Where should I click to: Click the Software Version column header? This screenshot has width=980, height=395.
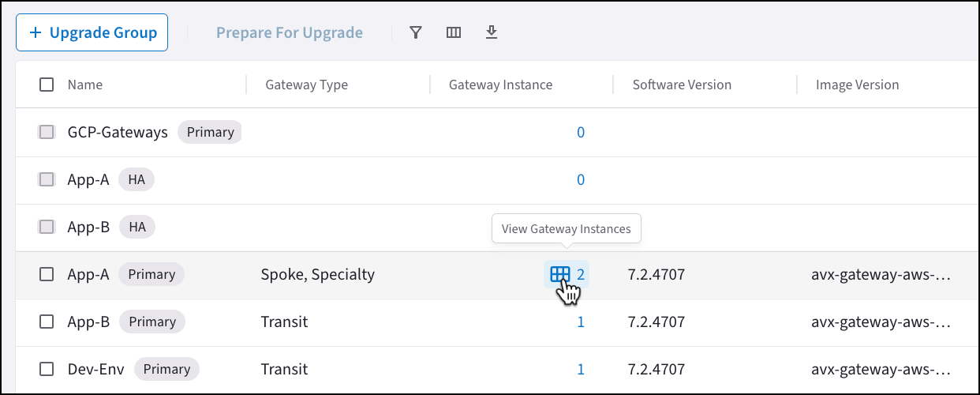tap(682, 85)
